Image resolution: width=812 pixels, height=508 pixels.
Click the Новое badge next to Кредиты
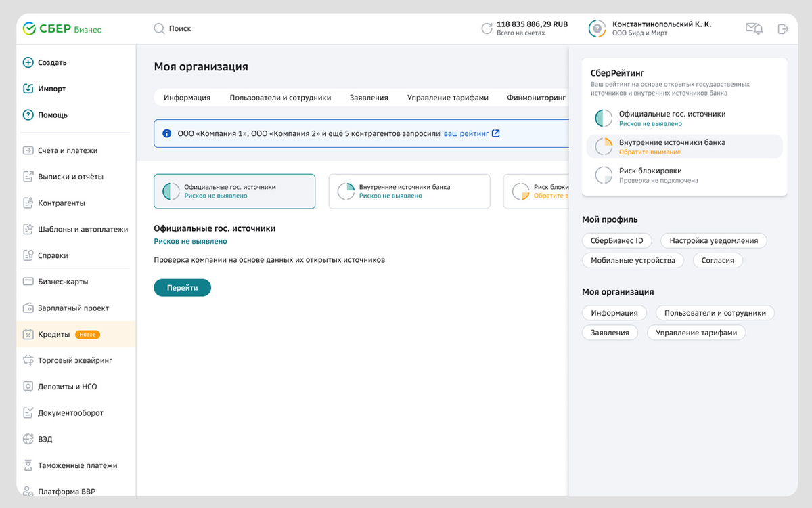(88, 335)
